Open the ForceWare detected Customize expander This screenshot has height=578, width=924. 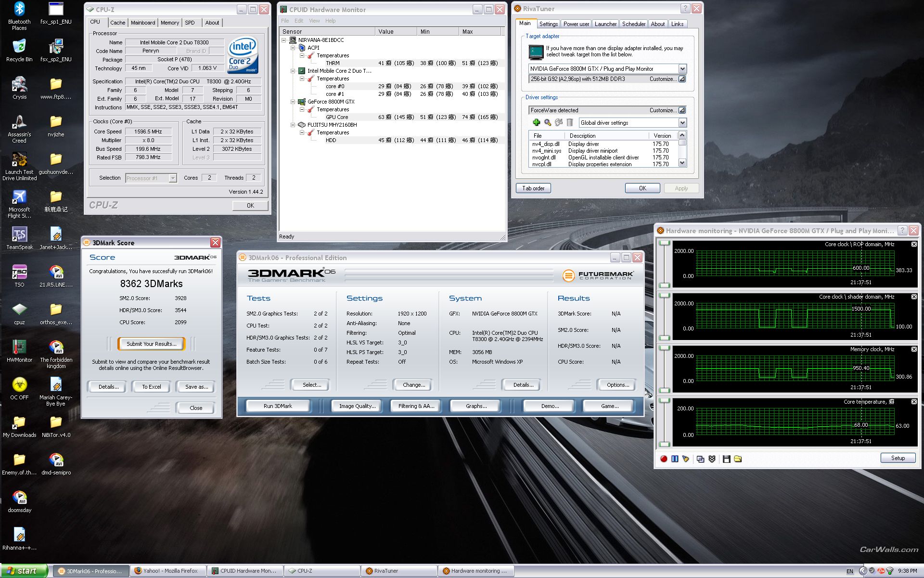[x=682, y=110]
